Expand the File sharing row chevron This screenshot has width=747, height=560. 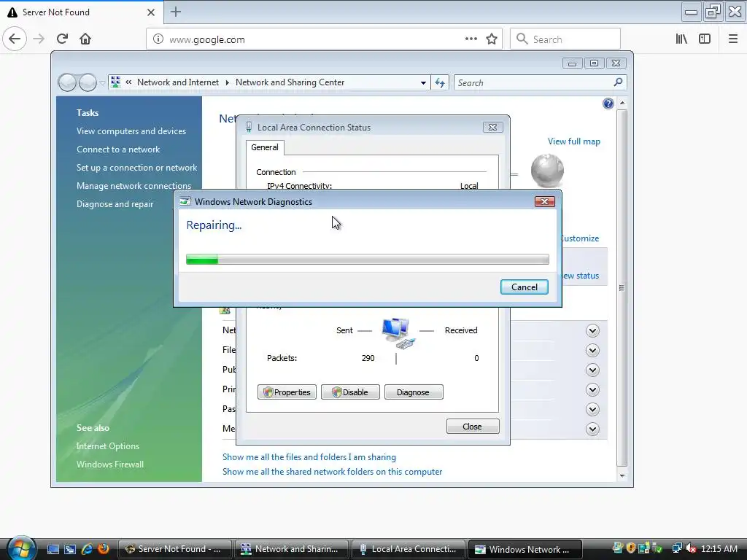(592, 351)
